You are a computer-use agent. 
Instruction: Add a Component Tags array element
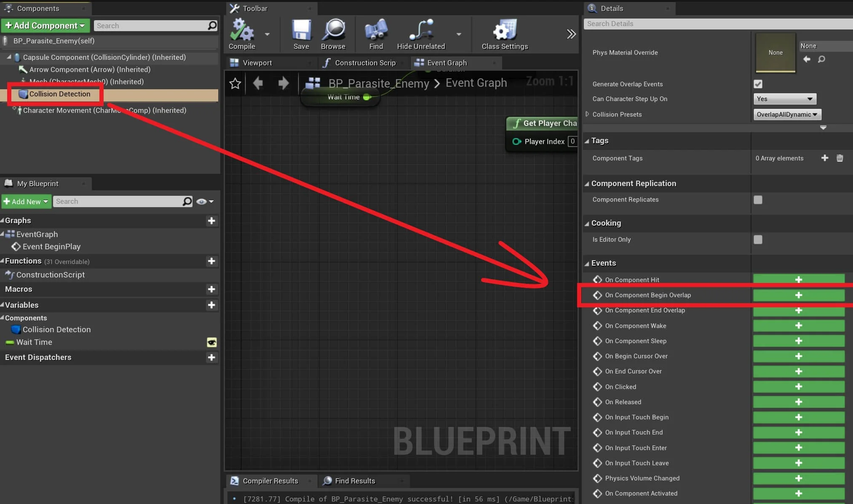pyautogui.click(x=825, y=158)
